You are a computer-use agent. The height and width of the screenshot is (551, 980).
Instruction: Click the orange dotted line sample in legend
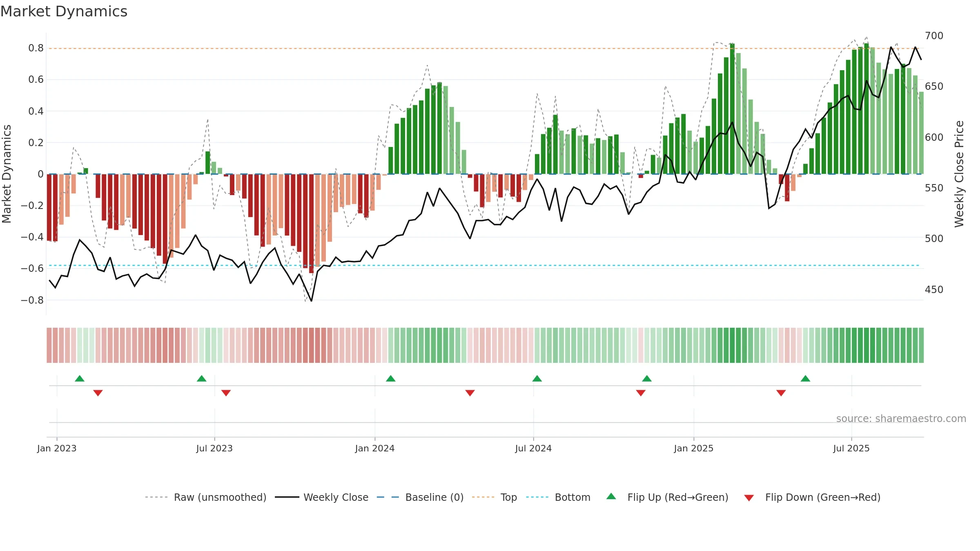tap(483, 497)
